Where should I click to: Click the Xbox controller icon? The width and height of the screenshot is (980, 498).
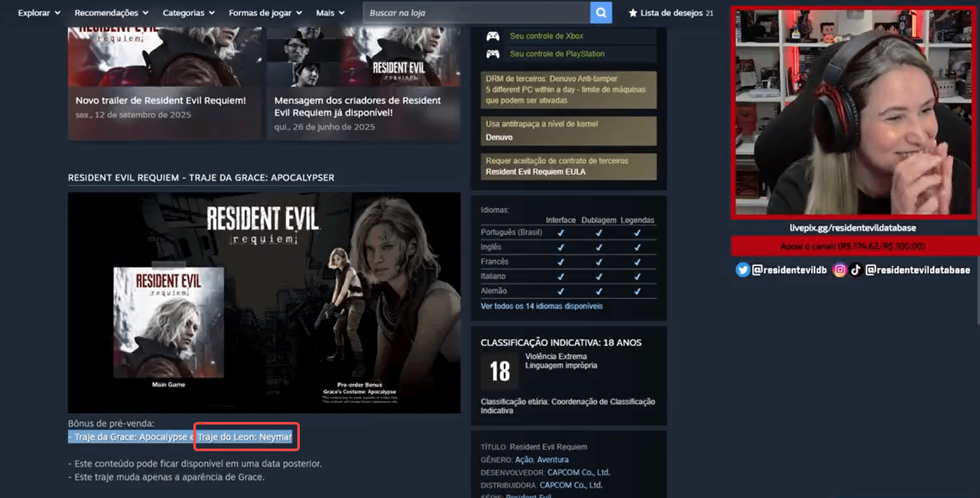click(x=493, y=37)
